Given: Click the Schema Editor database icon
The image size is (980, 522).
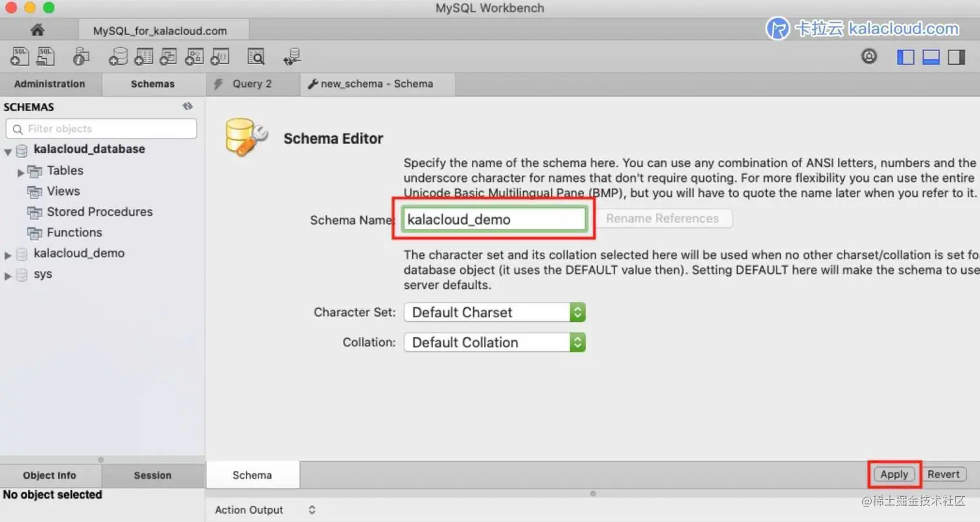Looking at the screenshot, I should pos(246,137).
